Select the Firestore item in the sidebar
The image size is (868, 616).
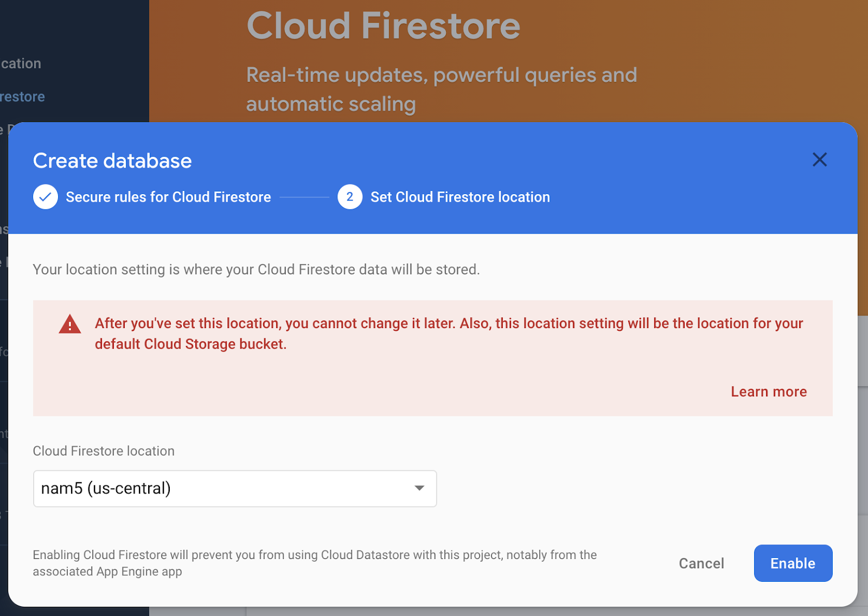pos(23,97)
